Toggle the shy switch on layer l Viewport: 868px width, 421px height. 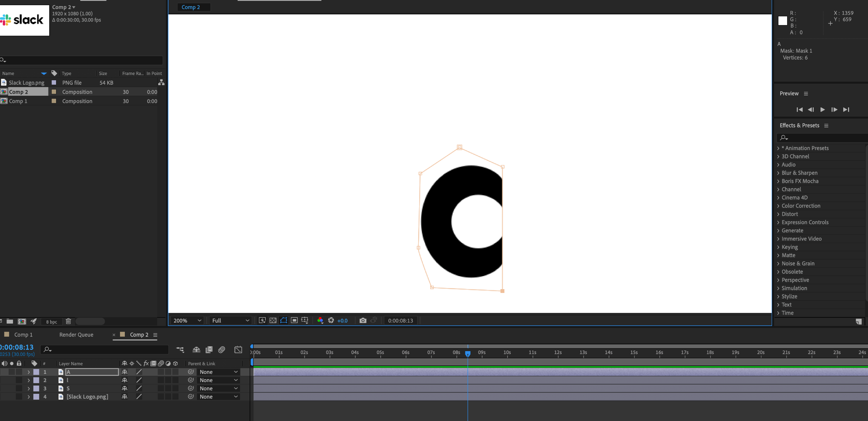[124, 380]
